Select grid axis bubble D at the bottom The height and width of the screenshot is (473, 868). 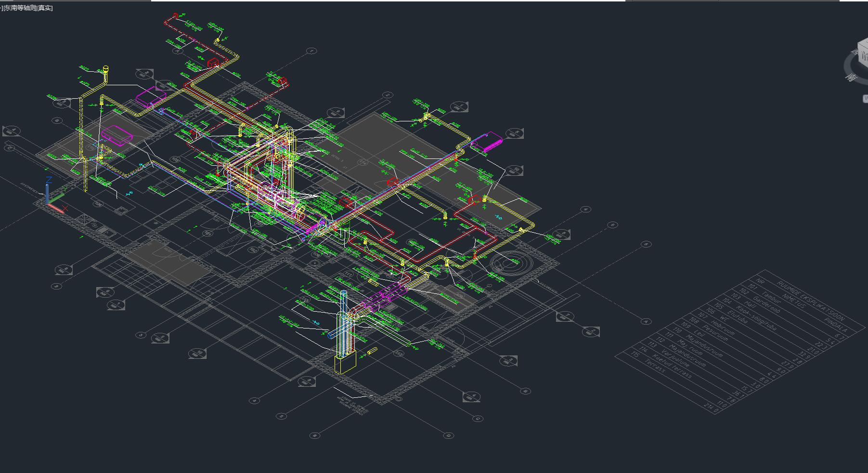pyautogui.click(x=449, y=435)
